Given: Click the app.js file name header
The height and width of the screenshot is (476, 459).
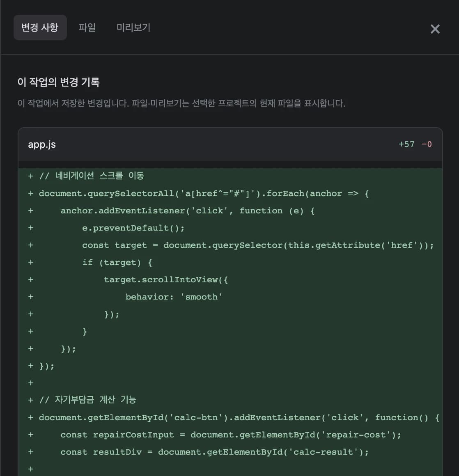Looking at the screenshot, I should point(42,144).
